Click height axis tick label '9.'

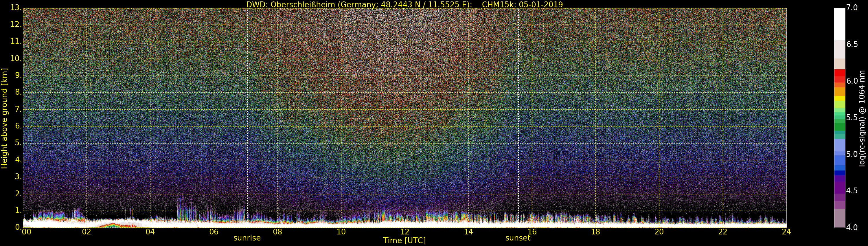tap(18, 76)
